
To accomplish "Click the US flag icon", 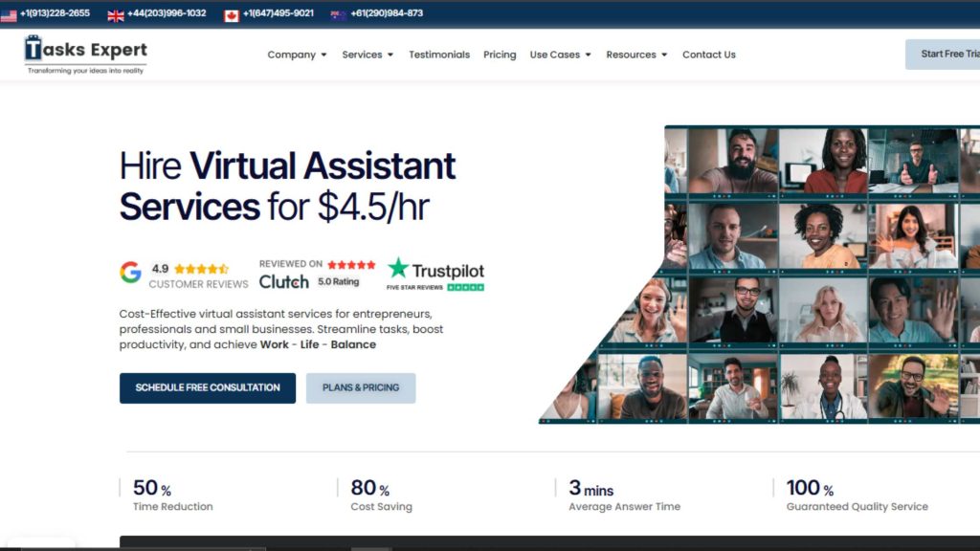I will (x=9, y=14).
